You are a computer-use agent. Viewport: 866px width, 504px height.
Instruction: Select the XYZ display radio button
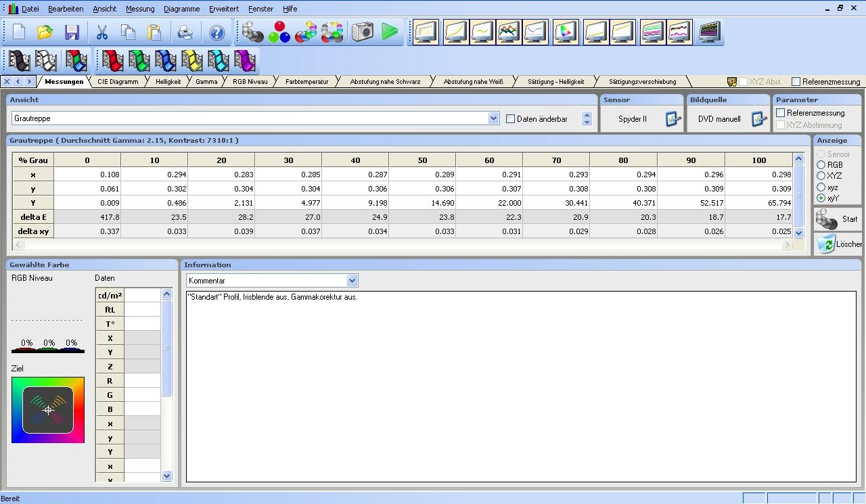tap(821, 176)
